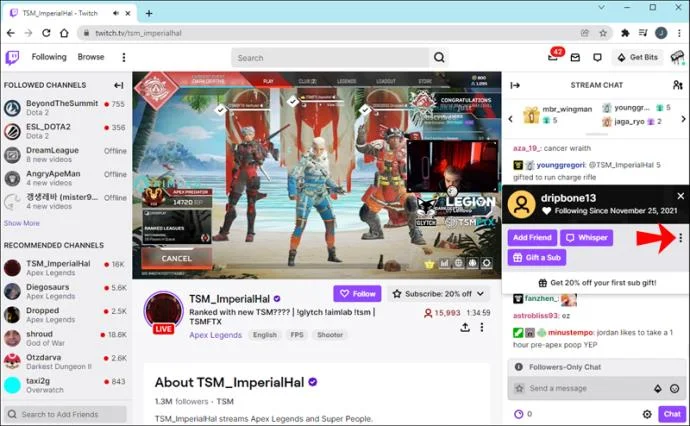Open the stream's three-dot options menu
The width and height of the screenshot is (690, 426).
[x=482, y=327]
